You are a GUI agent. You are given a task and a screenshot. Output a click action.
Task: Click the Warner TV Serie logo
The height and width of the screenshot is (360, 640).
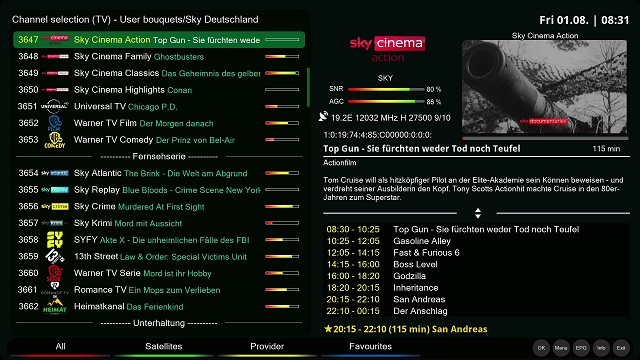pos(55,273)
